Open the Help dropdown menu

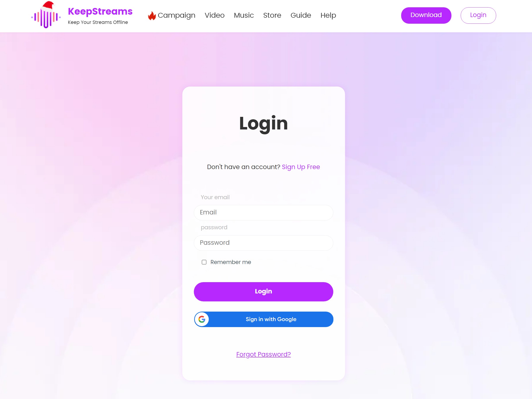coord(328,15)
